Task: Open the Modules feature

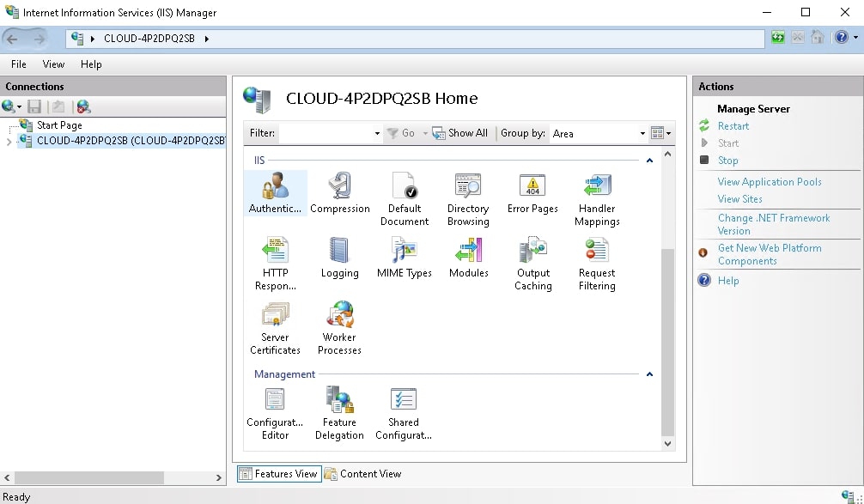Action: click(x=468, y=258)
